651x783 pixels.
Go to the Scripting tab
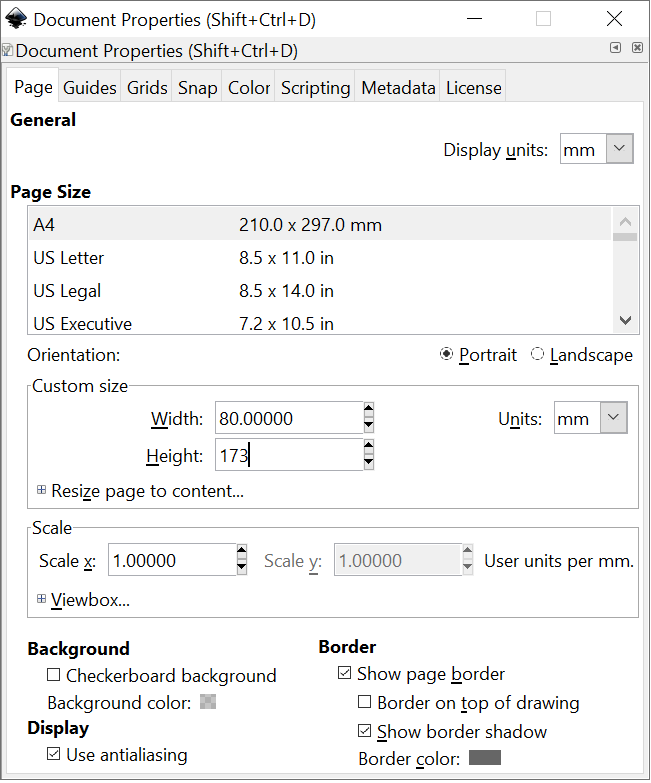pos(315,88)
